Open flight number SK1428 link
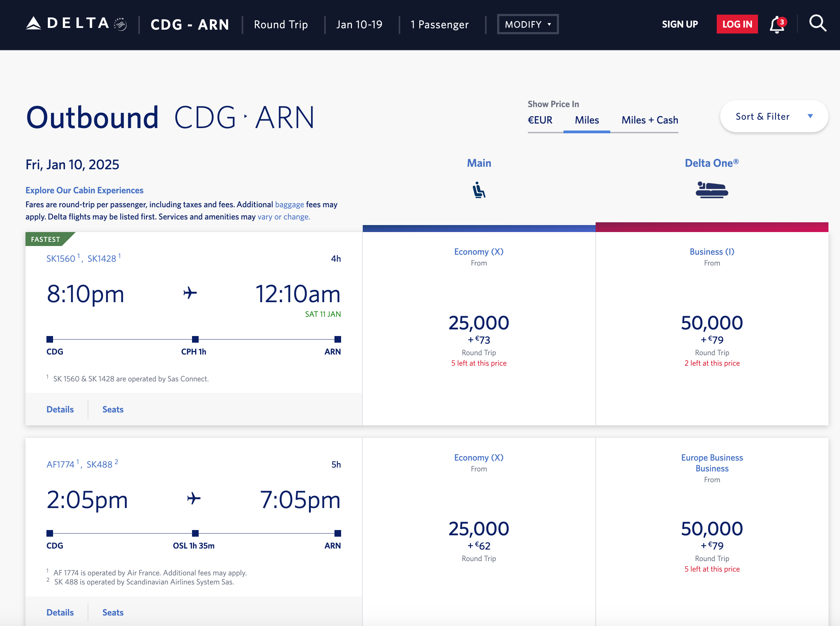 click(x=102, y=259)
